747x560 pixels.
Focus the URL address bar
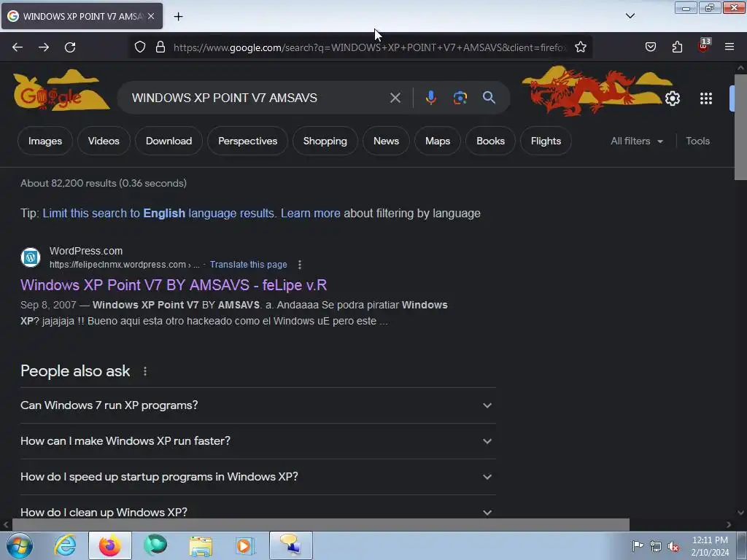coord(369,47)
